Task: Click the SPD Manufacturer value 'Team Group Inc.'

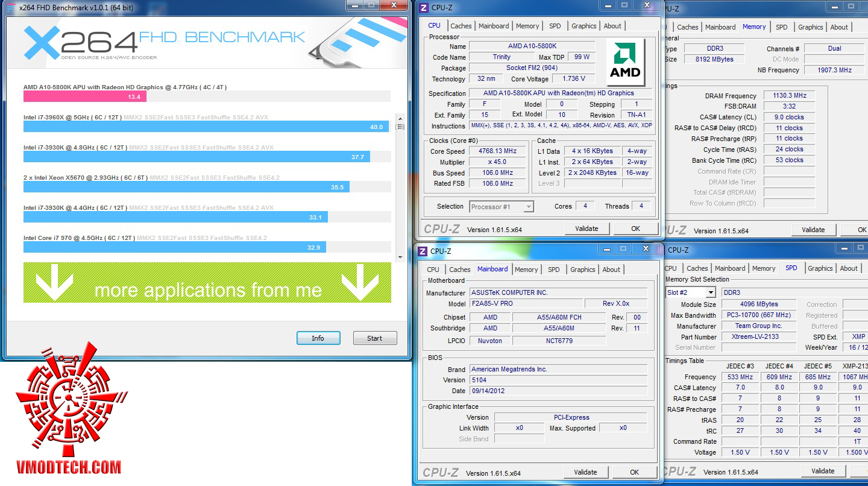Action: tap(758, 326)
